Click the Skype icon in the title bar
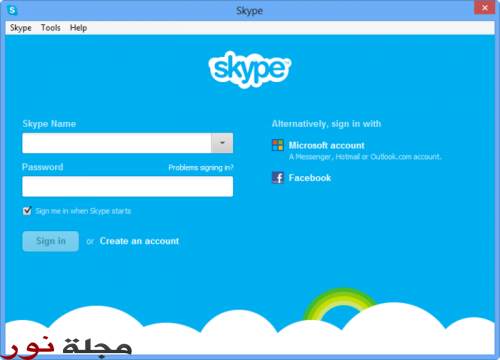The image size is (500, 360). click(13, 10)
